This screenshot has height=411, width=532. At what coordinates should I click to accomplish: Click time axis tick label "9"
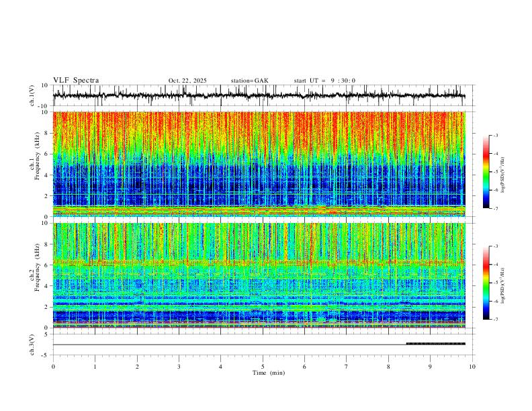pyautogui.click(x=430, y=367)
